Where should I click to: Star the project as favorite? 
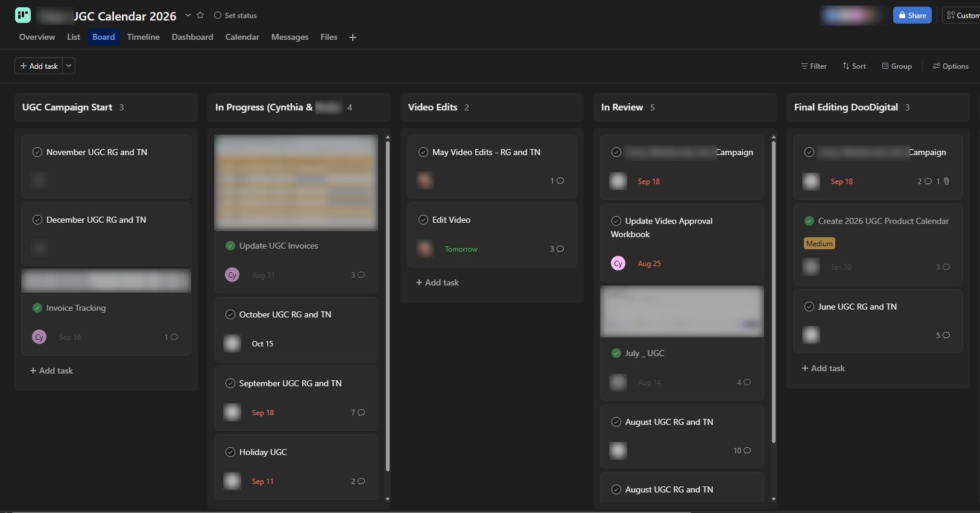pyautogui.click(x=200, y=15)
